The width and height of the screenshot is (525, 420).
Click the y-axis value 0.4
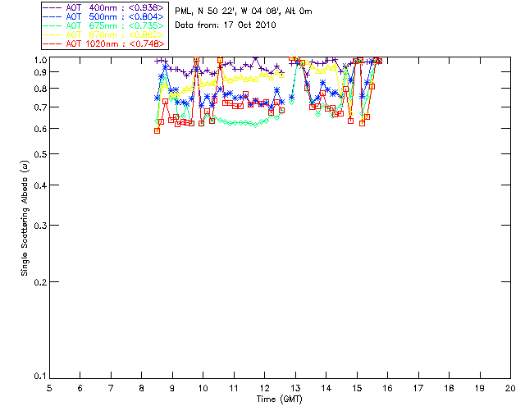[x=40, y=185]
